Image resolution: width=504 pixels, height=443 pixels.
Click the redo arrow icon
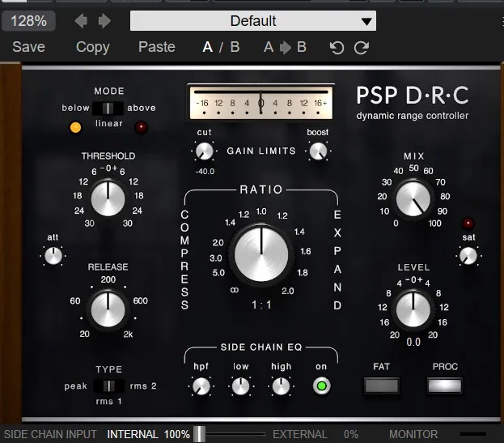362,48
